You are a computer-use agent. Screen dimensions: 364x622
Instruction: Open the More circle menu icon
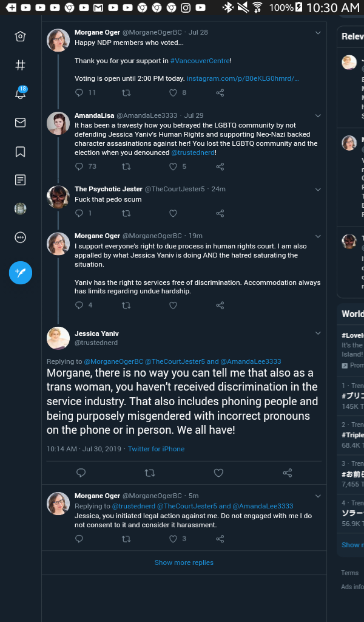20,238
